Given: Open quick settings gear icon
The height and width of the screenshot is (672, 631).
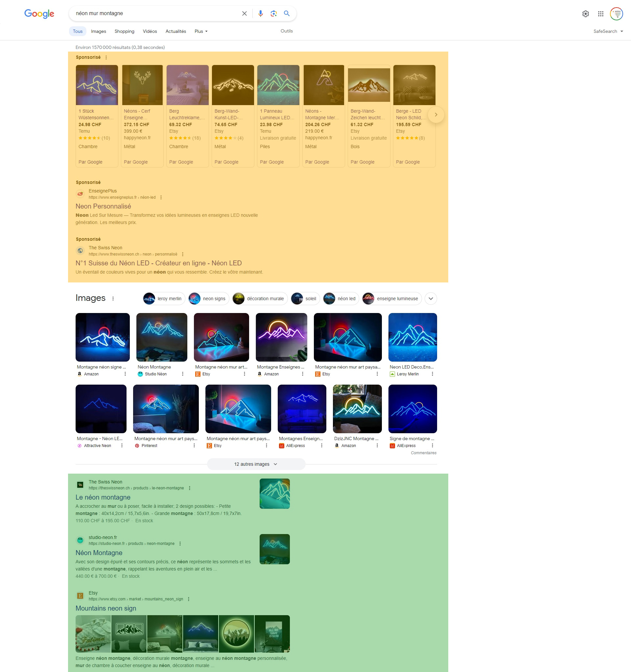Looking at the screenshot, I should [586, 14].
